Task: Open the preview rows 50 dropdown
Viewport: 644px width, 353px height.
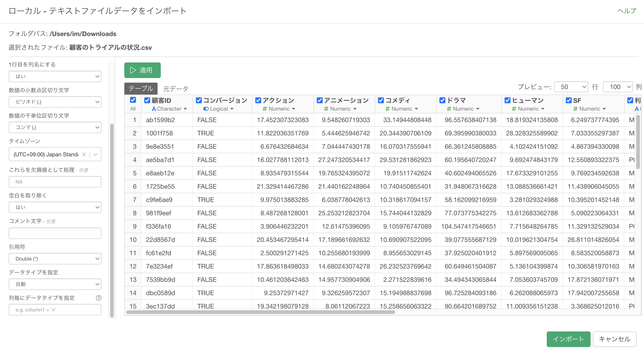Action: click(x=571, y=87)
